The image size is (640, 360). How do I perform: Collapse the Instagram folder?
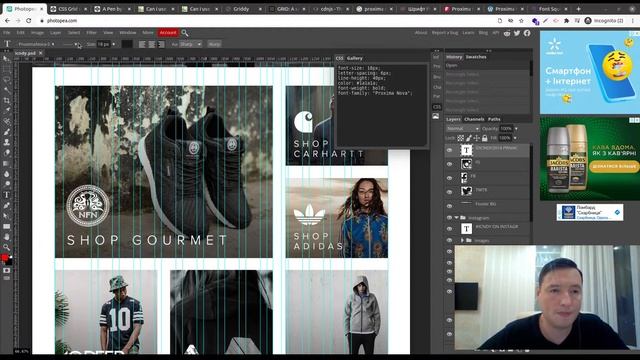click(x=457, y=218)
